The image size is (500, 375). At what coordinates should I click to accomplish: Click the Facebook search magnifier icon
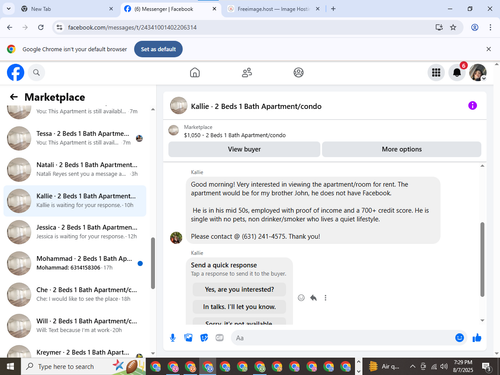tap(36, 72)
